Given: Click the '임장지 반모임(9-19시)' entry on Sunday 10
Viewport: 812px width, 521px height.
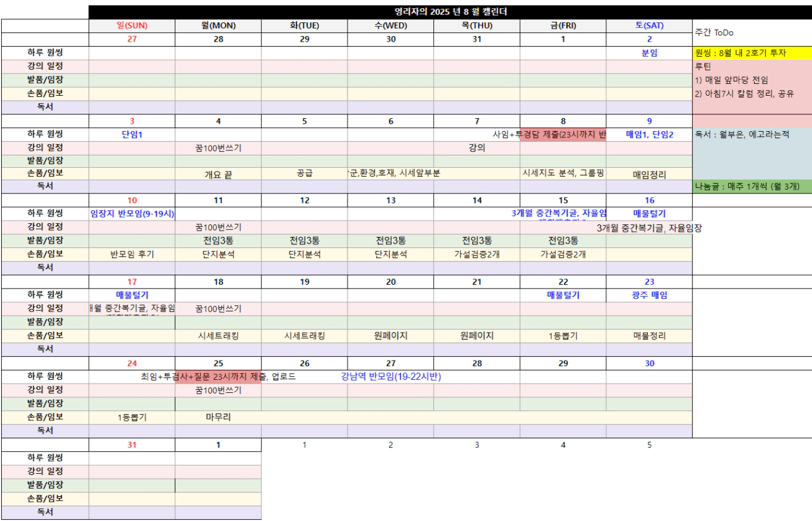Looking at the screenshot, I should click(132, 213).
